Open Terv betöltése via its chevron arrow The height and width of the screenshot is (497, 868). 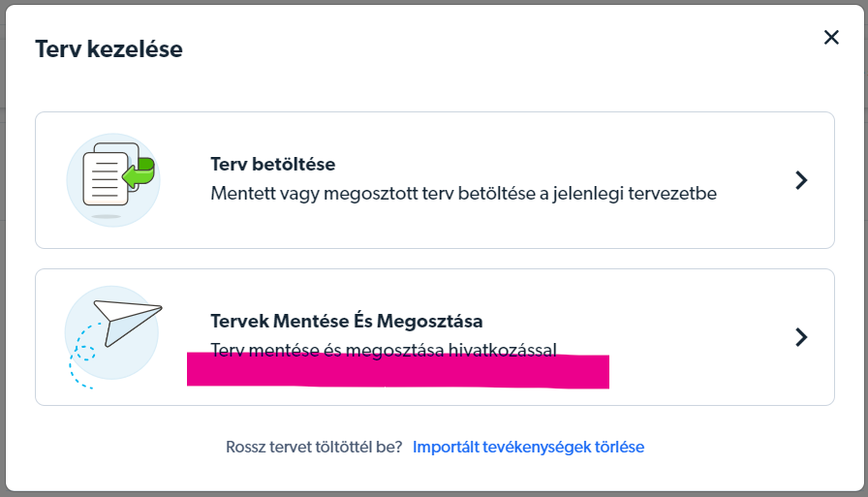tap(801, 180)
